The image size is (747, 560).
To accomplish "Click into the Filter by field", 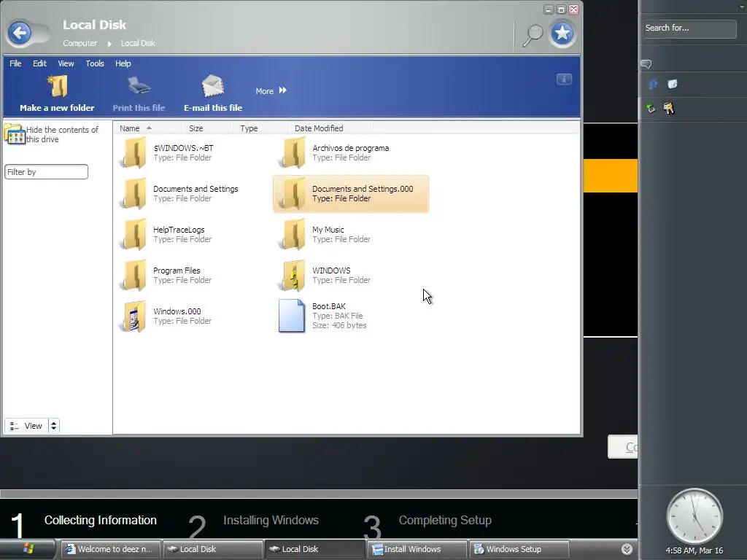I will [46, 172].
